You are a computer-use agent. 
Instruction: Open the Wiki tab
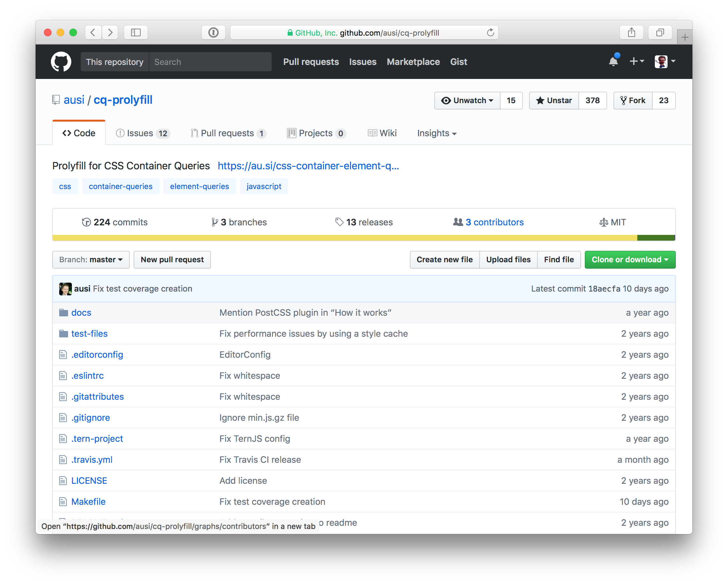tap(382, 133)
